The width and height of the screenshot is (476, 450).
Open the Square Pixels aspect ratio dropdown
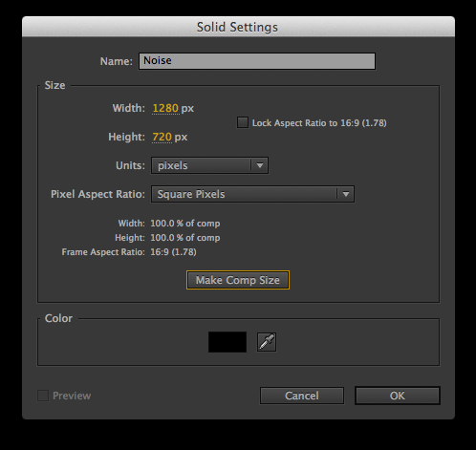coord(252,194)
